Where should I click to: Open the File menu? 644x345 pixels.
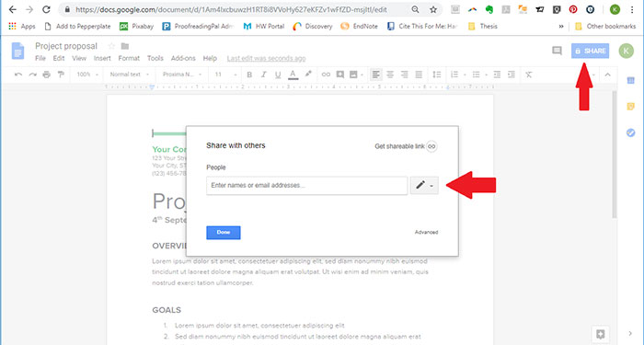[x=40, y=58]
